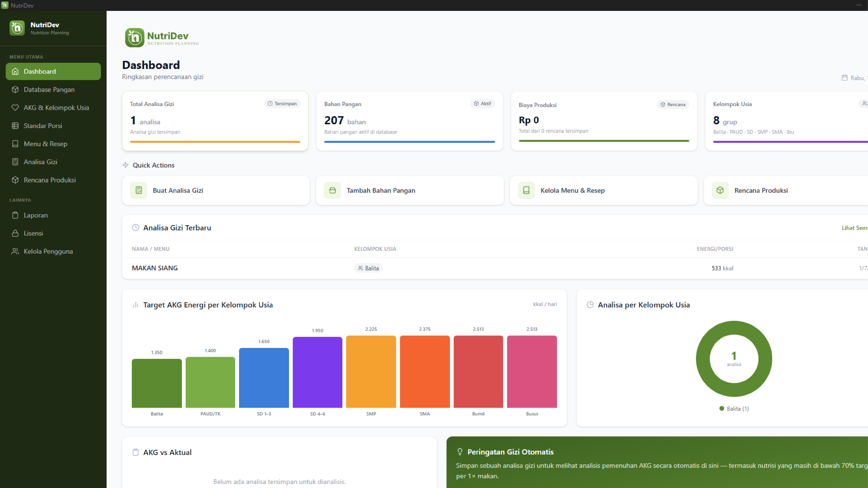Image resolution: width=868 pixels, height=488 pixels.
Task: Click the book icon in Kelola Menu & Resep card
Action: click(526, 190)
